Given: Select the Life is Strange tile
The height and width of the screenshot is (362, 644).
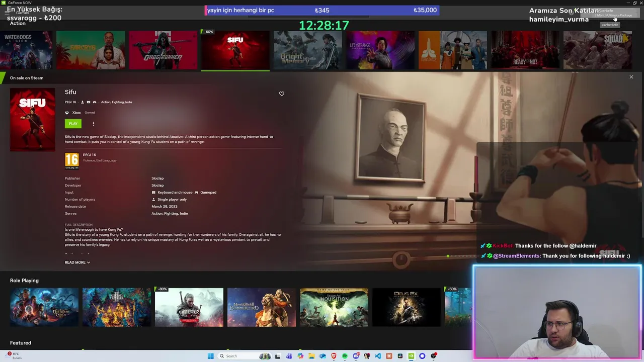Looking at the screenshot, I should tap(380, 50).
